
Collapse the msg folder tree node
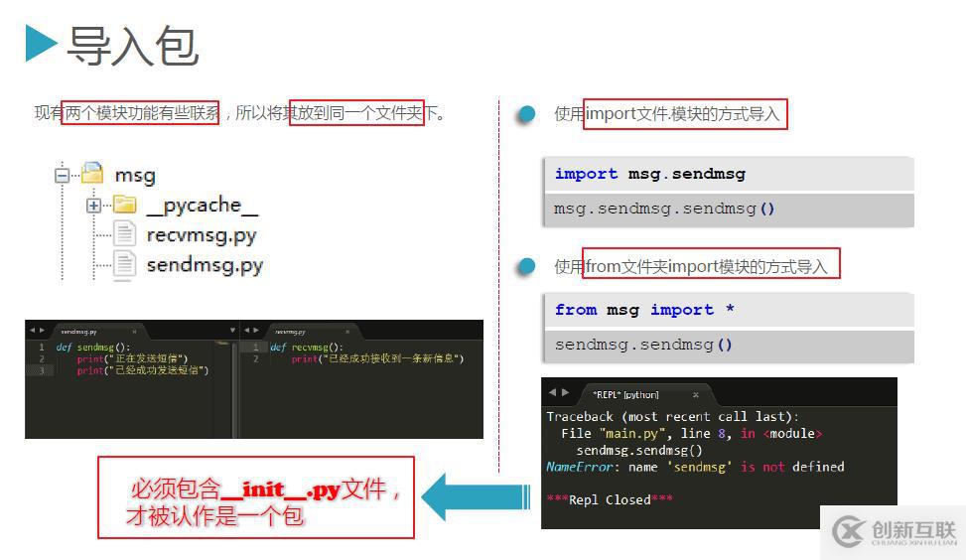62,176
